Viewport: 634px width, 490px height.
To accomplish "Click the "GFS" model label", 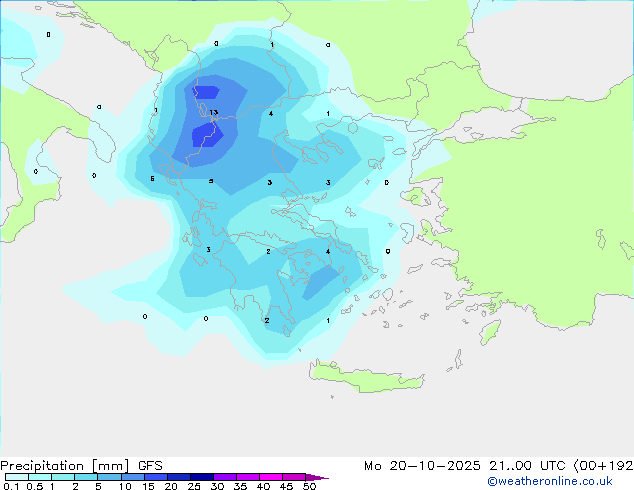I will [150, 466].
